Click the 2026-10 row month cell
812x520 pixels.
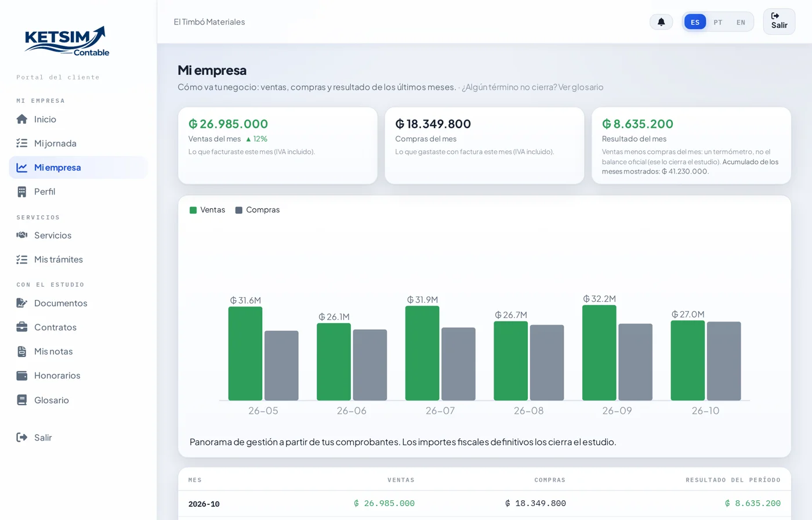[204, 504]
